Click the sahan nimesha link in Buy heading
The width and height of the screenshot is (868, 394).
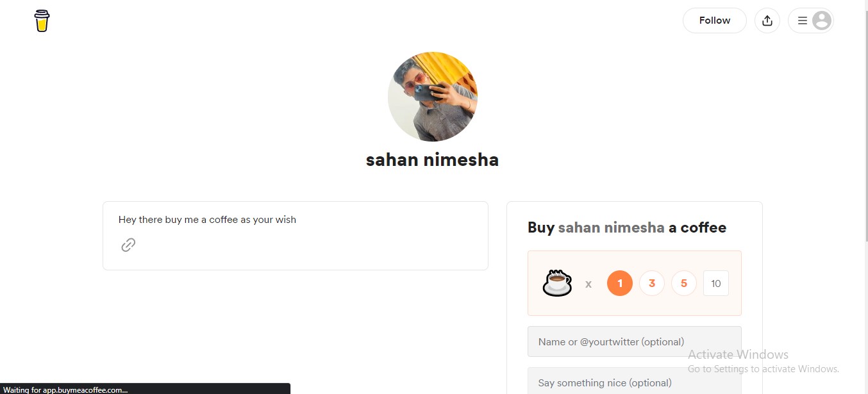(611, 227)
